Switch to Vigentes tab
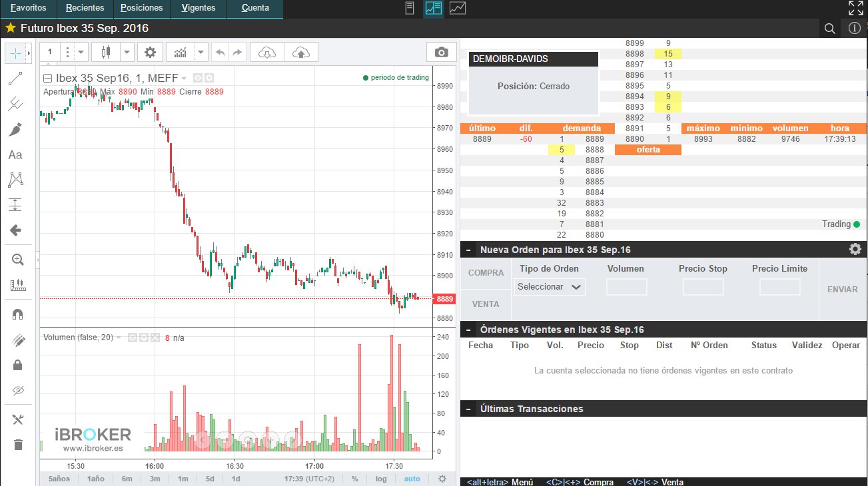The height and width of the screenshot is (486, 868). tap(199, 8)
